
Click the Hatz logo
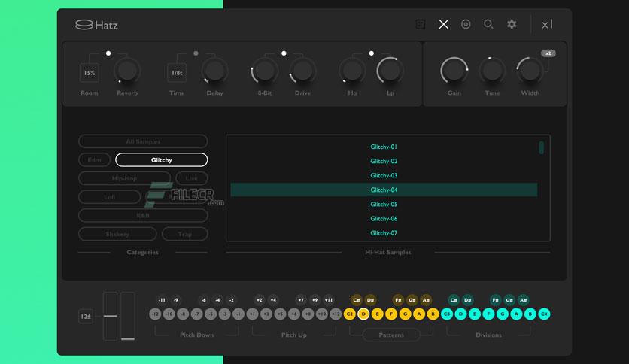[96, 25]
